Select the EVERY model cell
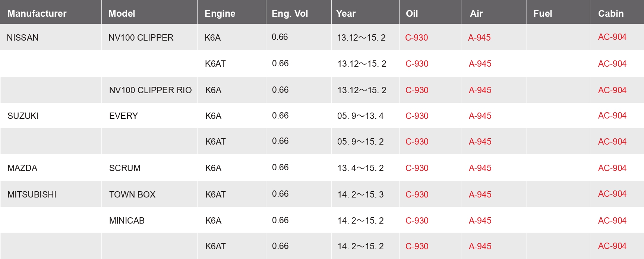Screen dimensions: 644x259 tap(123, 116)
